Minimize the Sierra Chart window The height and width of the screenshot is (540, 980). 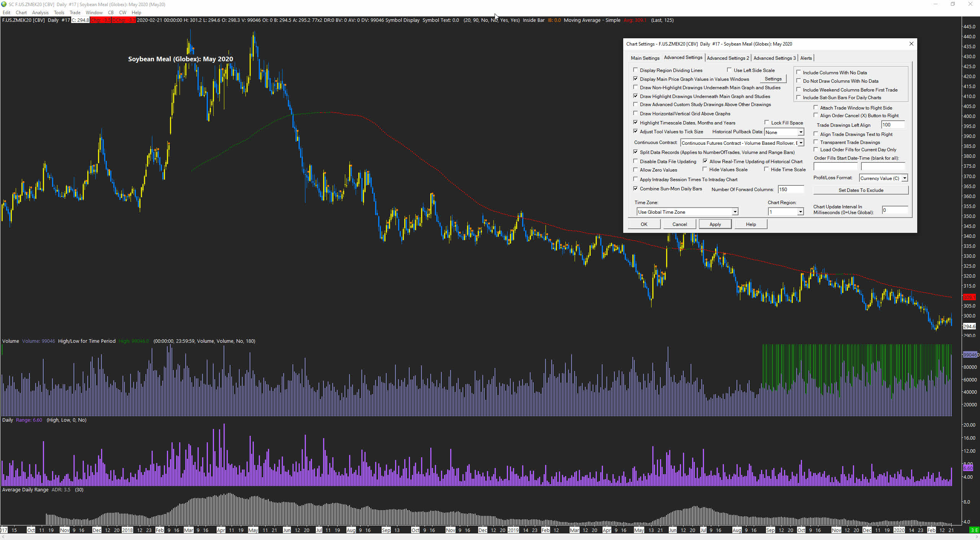click(x=935, y=4)
